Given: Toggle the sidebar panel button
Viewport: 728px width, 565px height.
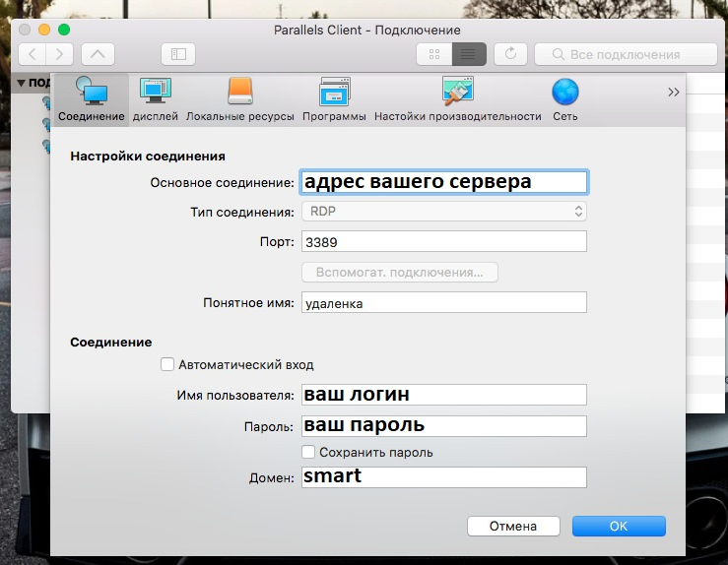Looking at the screenshot, I should click(x=178, y=54).
